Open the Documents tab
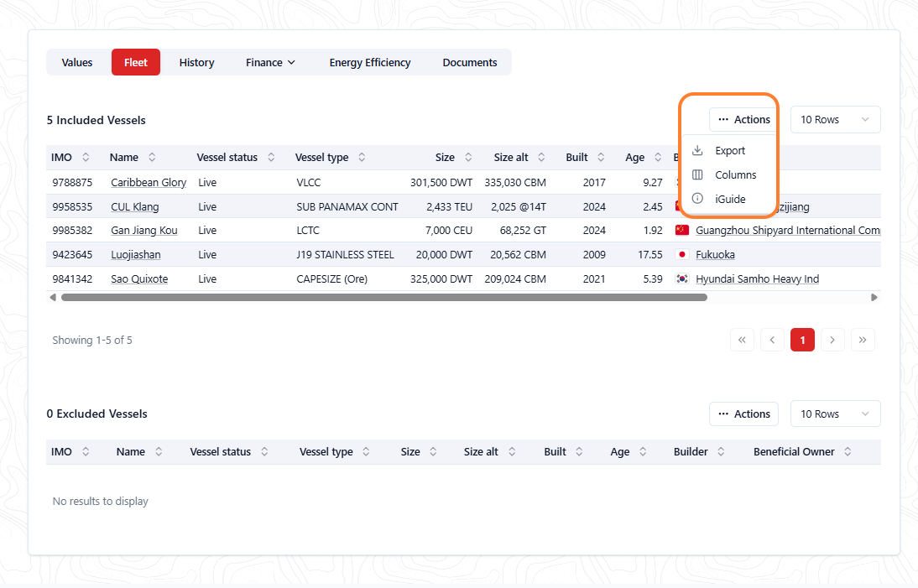 (470, 63)
